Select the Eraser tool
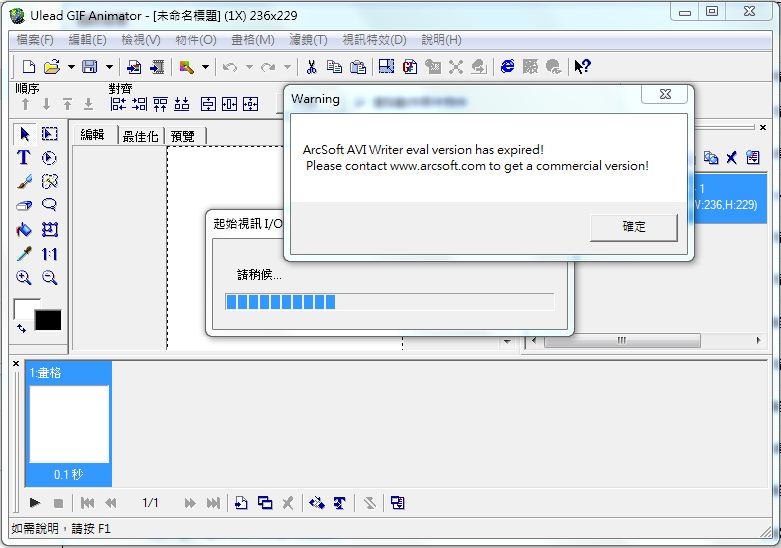Viewport: 781px width, 548px height. 24,205
